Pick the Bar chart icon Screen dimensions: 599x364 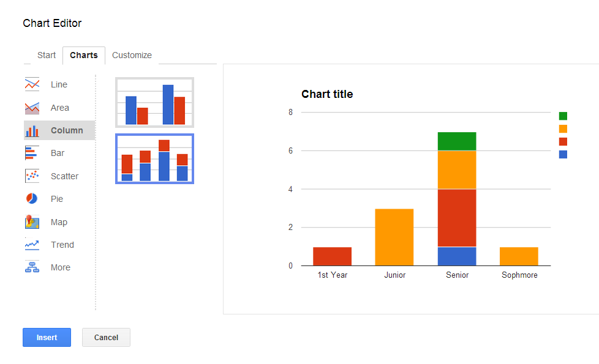32,153
